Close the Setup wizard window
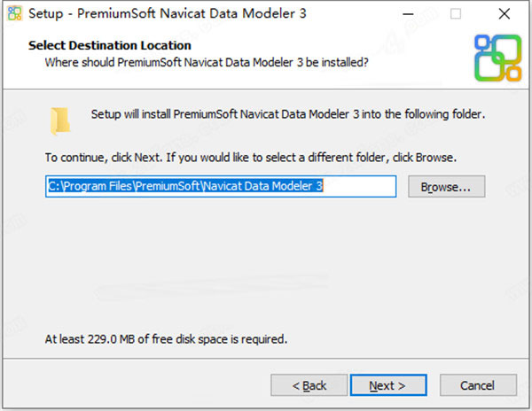 tap(505, 14)
